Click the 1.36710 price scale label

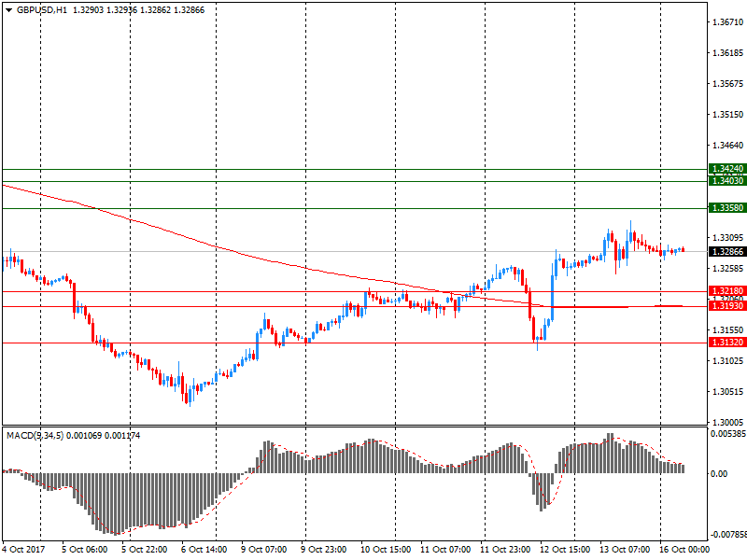click(727, 21)
